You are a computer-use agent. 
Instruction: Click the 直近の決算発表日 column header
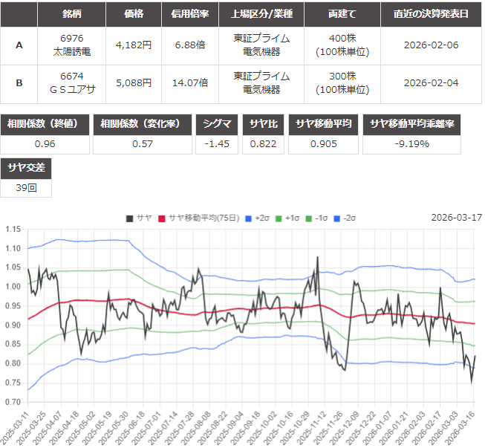431,15
